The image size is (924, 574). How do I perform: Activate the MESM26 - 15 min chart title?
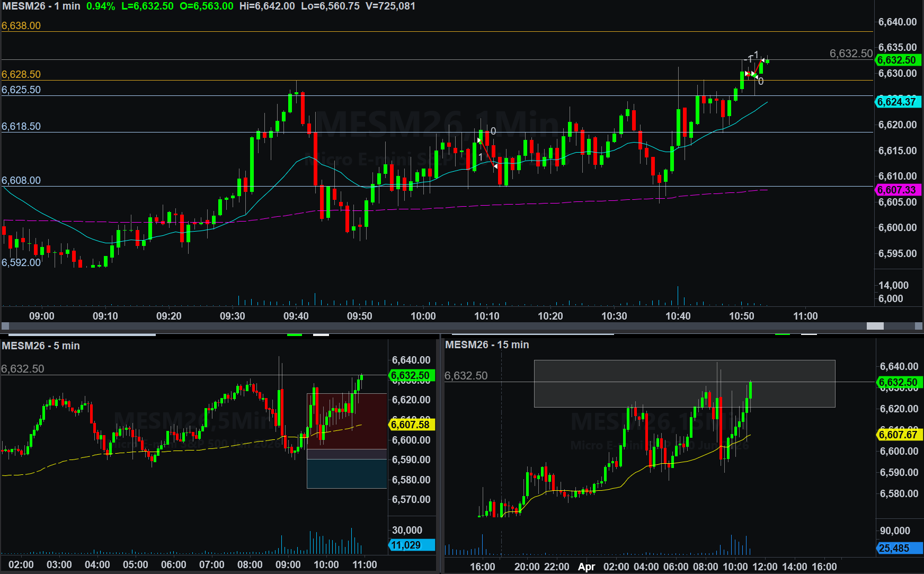487,345
